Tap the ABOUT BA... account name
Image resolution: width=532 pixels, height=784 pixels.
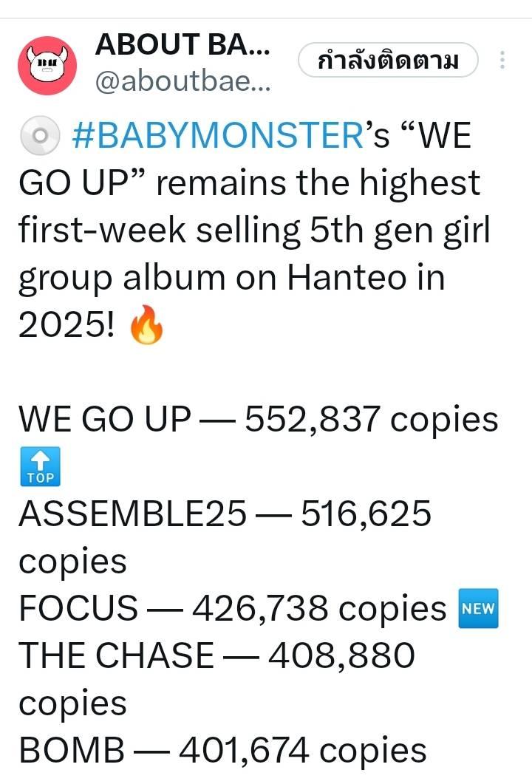click(x=182, y=46)
